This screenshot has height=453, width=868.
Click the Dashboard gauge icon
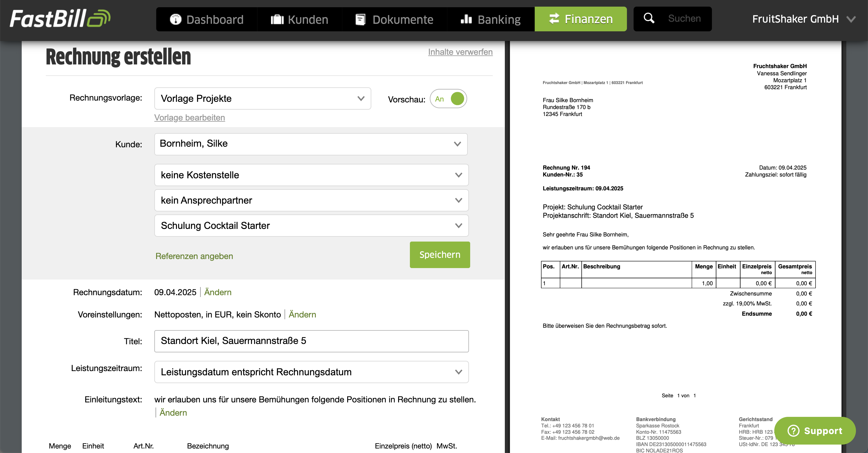pyautogui.click(x=175, y=19)
